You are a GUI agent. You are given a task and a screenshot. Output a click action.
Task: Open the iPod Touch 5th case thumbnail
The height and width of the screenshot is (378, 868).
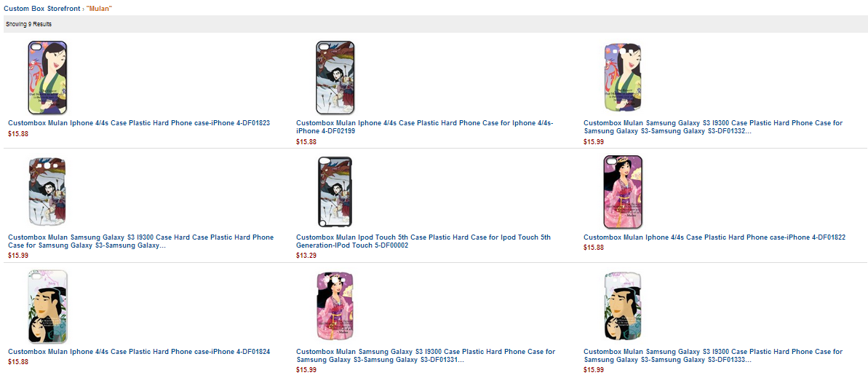tap(335, 192)
